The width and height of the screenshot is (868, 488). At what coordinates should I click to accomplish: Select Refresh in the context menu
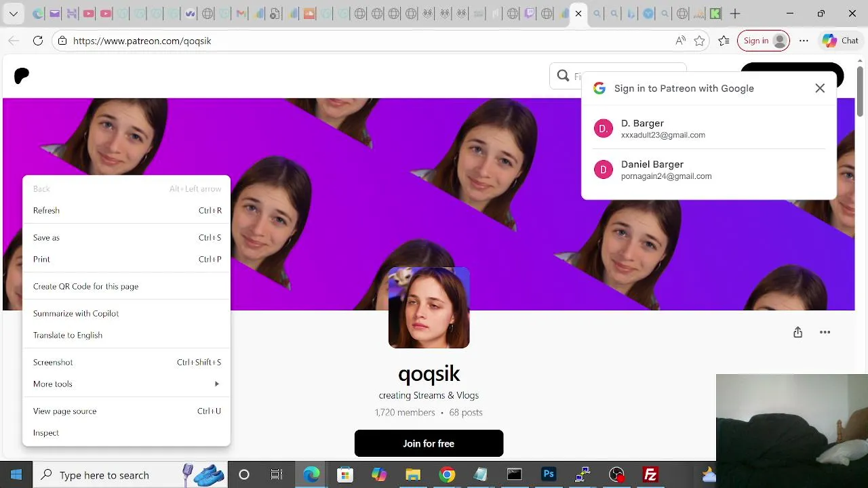(x=126, y=210)
